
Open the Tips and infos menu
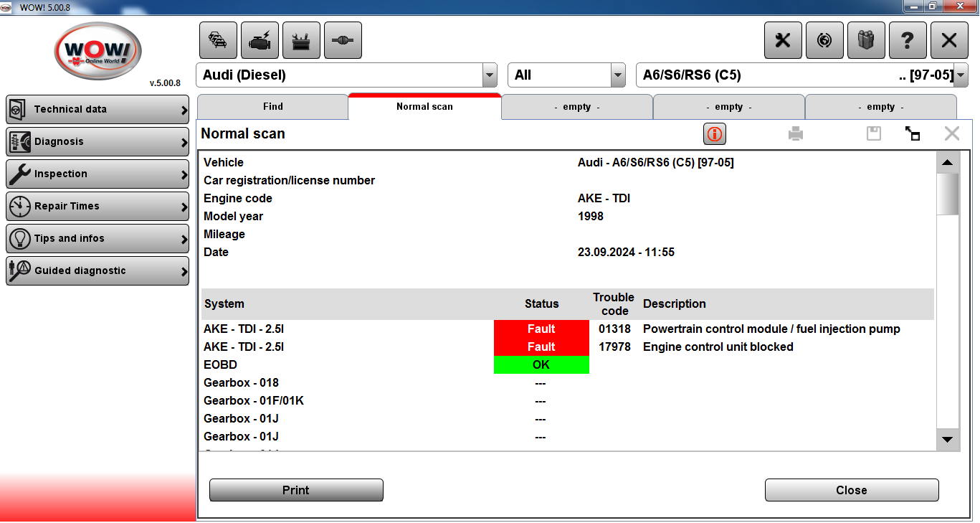(97, 238)
